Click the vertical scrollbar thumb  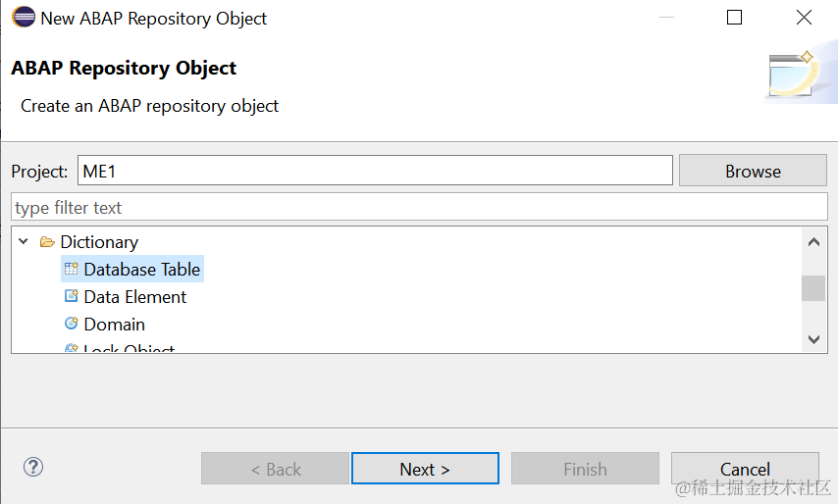(x=813, y=287)
